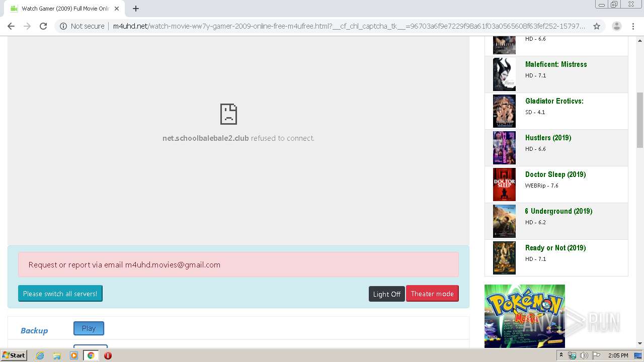The image size is (644, 362).
Task: Open Windows Media Player taskbar icon
Action: pyautogui.click(x=74, y=355)
